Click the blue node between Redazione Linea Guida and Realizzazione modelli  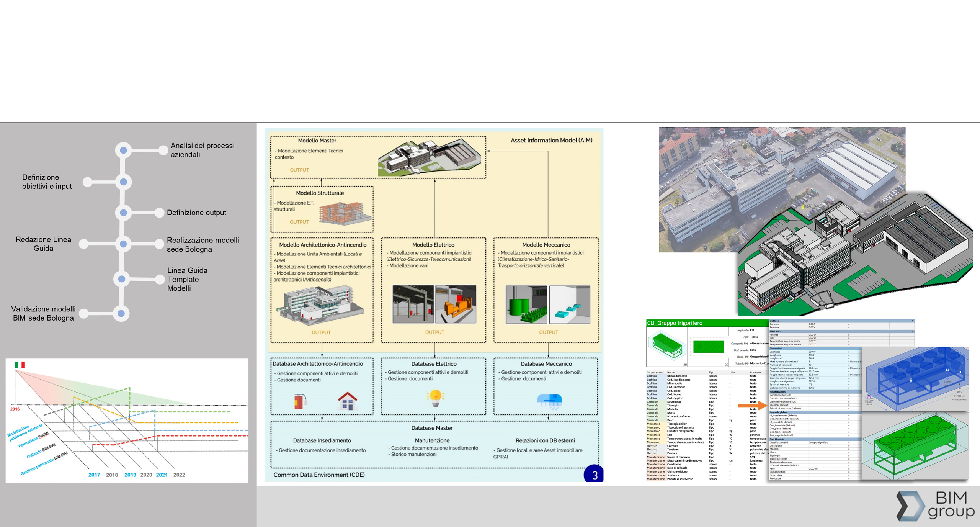123,244
